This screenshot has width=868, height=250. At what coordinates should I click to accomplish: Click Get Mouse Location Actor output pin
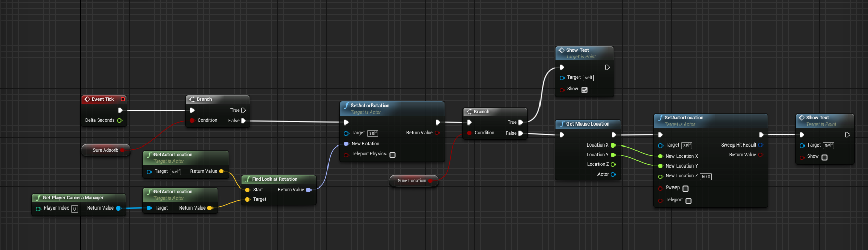coord(613,174)
